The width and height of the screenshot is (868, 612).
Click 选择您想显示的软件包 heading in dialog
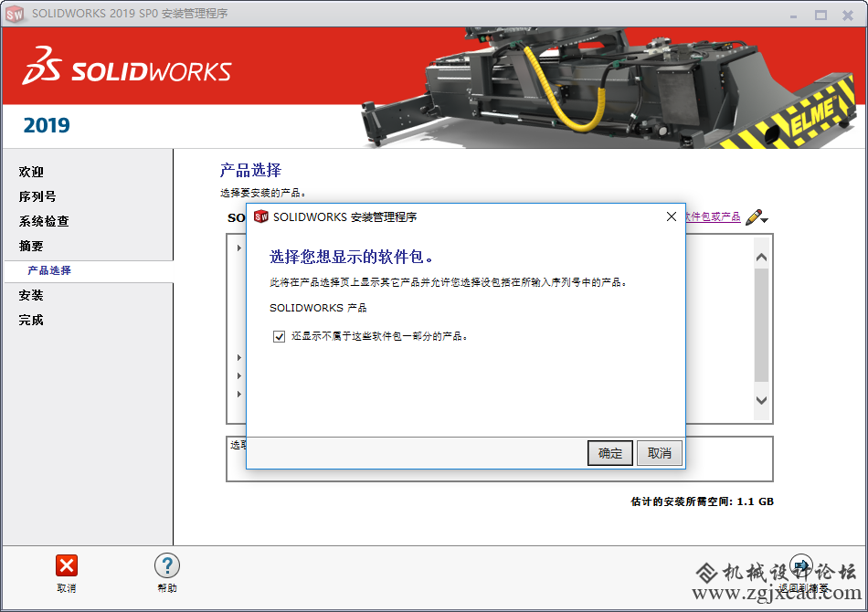click(352, 257)
